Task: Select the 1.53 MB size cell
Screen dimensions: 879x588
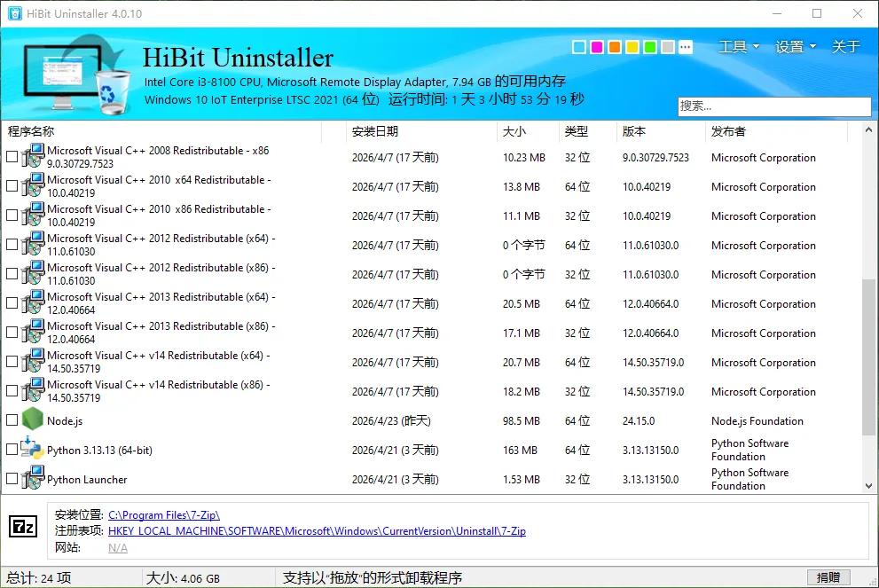Action: tap(521, 479)
